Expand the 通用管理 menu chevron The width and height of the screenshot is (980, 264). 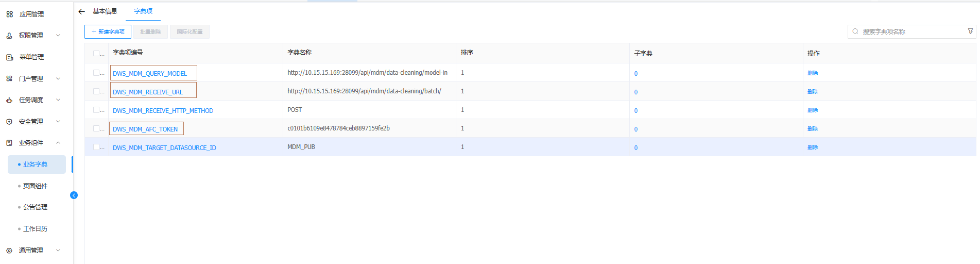[58, 250]
